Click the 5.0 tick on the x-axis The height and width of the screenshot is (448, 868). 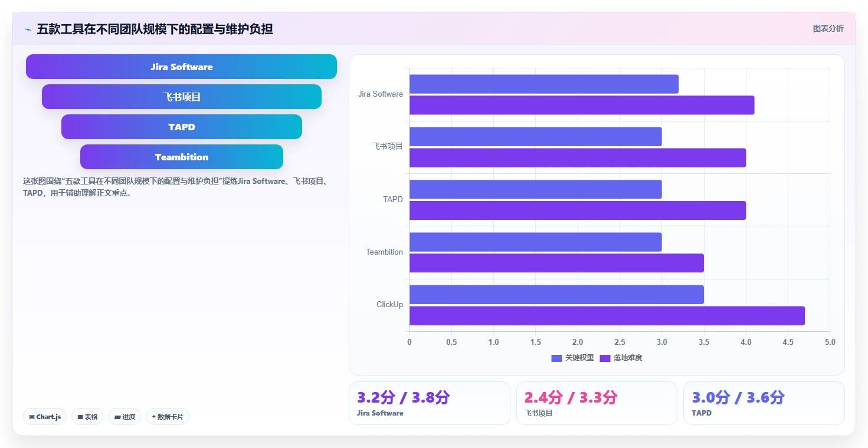click(830, 342)
